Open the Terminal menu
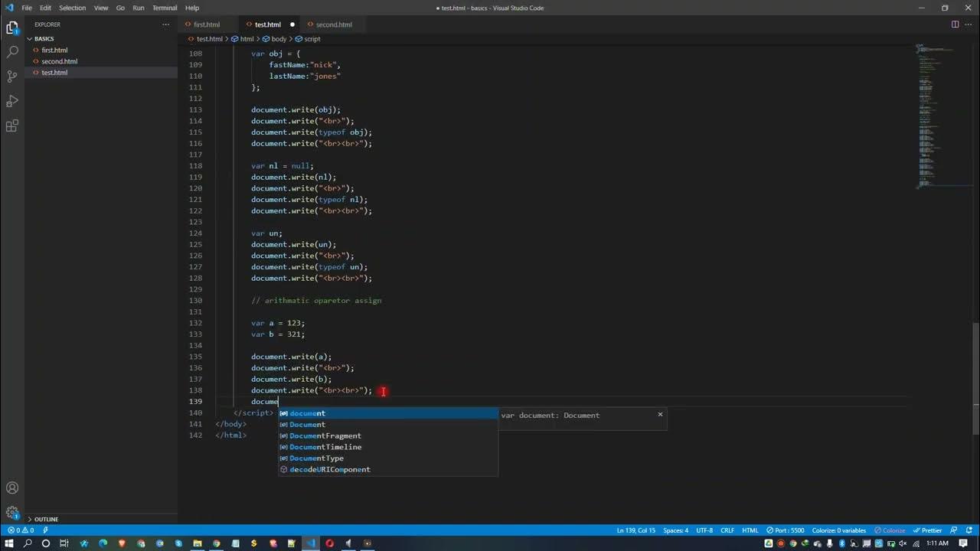Screen dimensions: 980x551 click(x=165, y=8)
